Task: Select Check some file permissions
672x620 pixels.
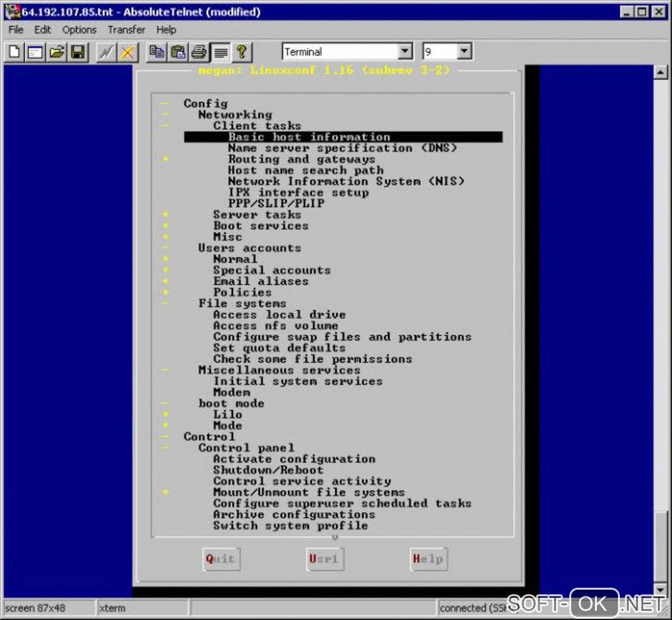Action: [313, 359]
